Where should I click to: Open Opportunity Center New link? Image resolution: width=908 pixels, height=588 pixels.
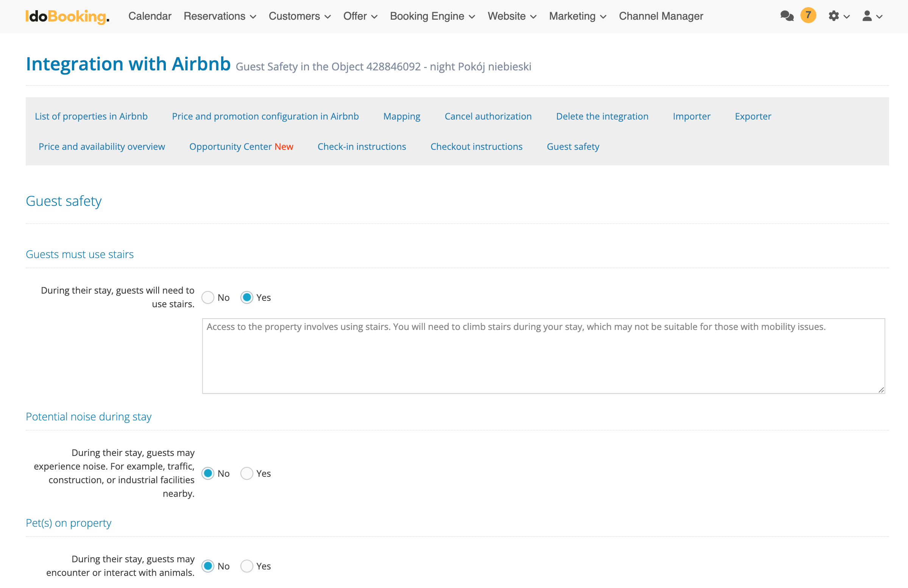tap(241, 146)
